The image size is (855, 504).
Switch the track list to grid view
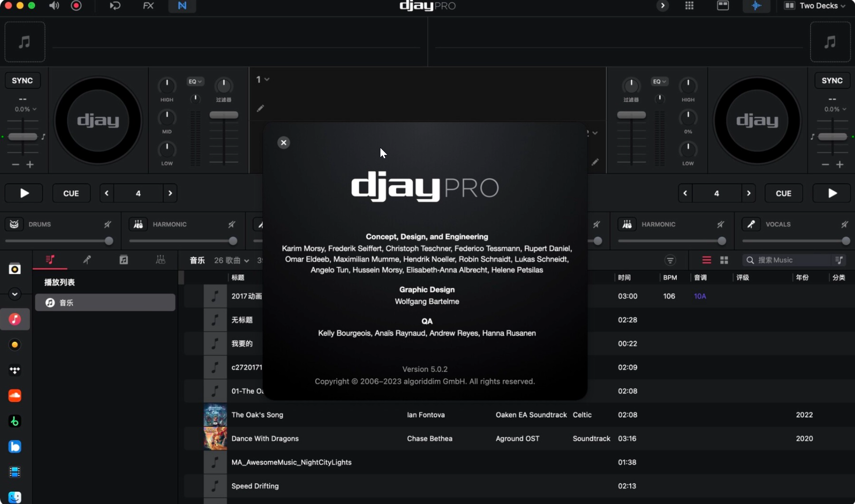pos(724,260)
